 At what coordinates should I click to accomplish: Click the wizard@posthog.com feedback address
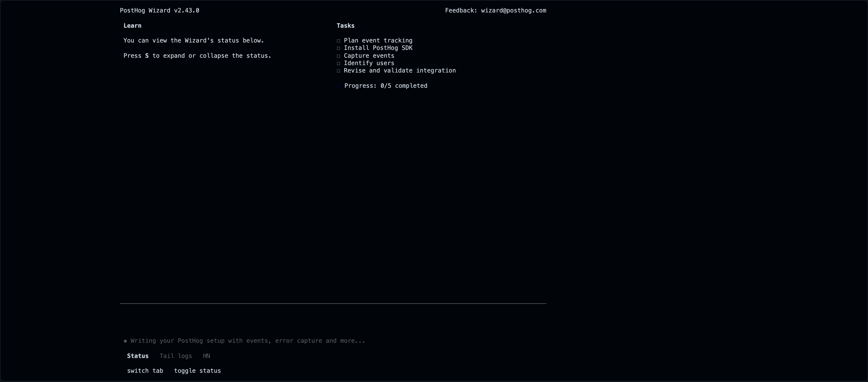coord(513,10)
